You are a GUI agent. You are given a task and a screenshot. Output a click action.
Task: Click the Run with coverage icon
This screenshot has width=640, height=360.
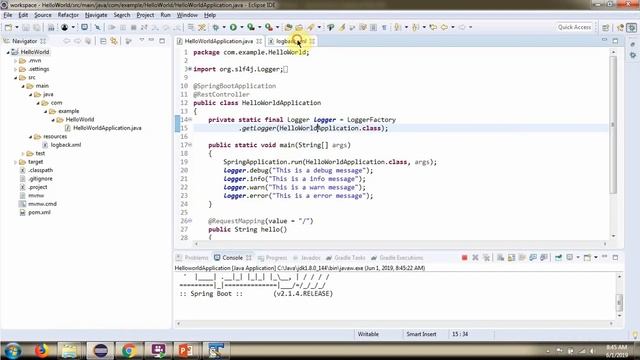pyautogui.click(x=251, y=27)
